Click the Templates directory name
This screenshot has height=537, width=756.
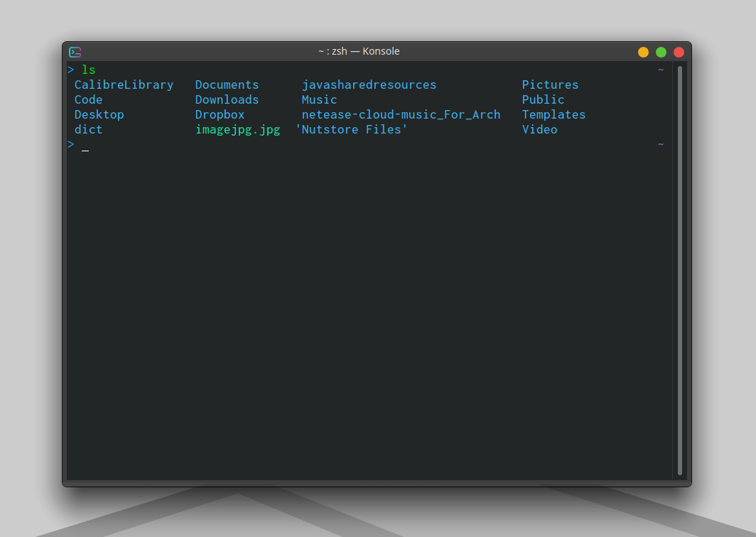[554, 115]
